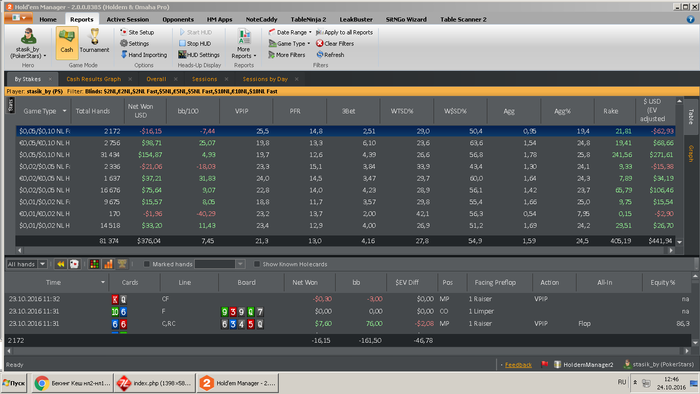700x394 pixels.
Task: Sort by Net Won USD column header
Action: pos(141,111)
